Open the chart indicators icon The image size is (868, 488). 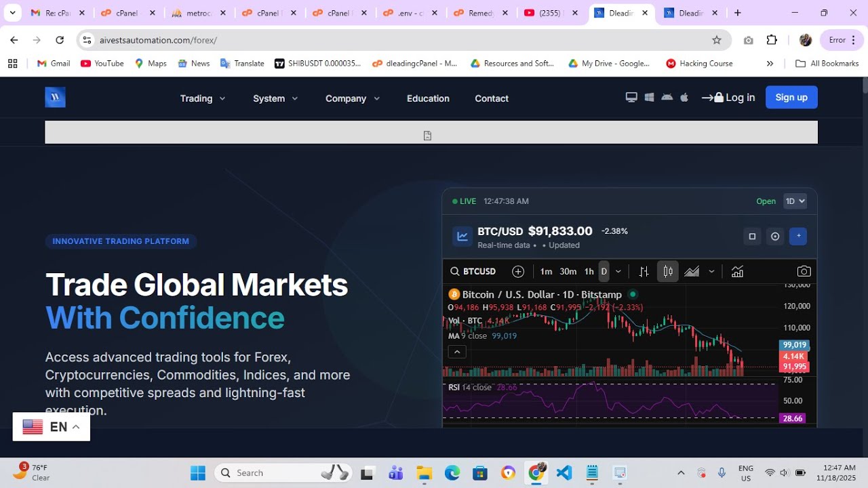pos(737,271)
